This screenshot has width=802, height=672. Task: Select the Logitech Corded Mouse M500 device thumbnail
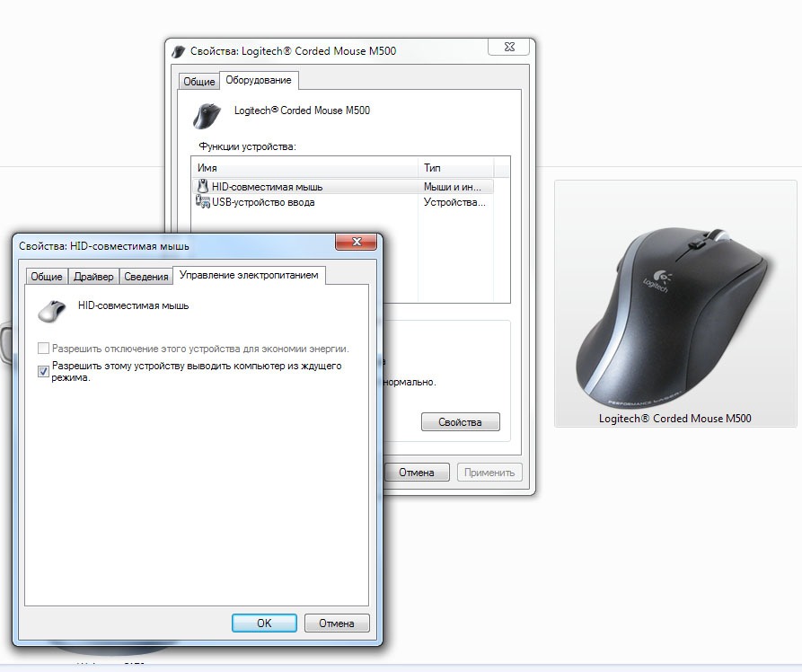tap(675, 304)
